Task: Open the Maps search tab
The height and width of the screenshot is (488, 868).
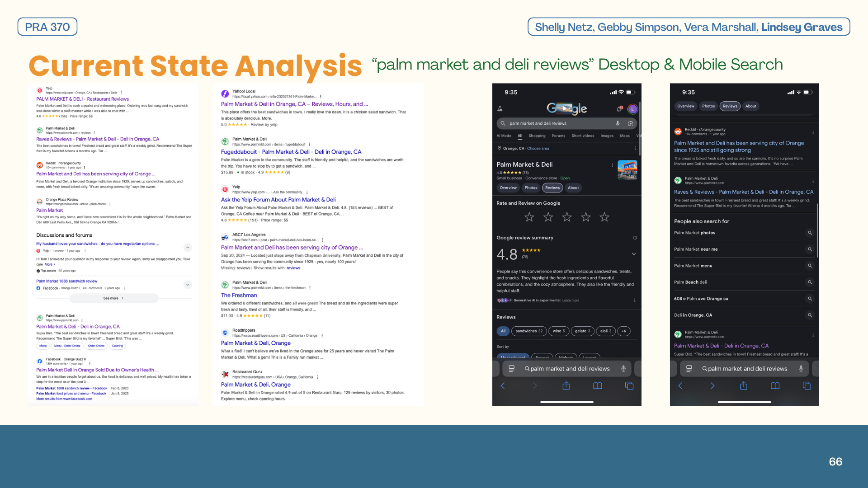Action: point(625,136)
